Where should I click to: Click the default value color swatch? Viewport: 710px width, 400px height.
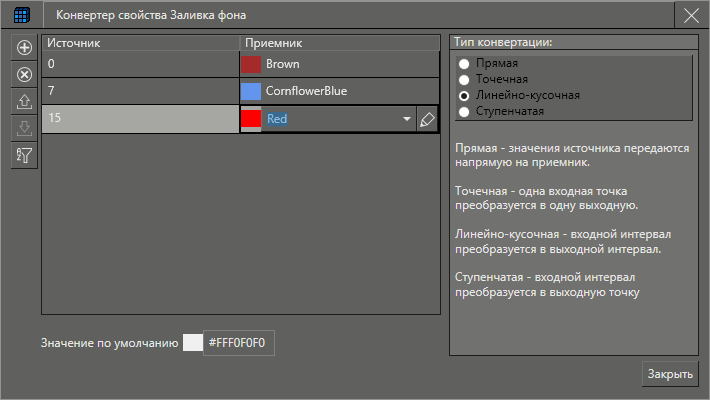coord(192,342)
